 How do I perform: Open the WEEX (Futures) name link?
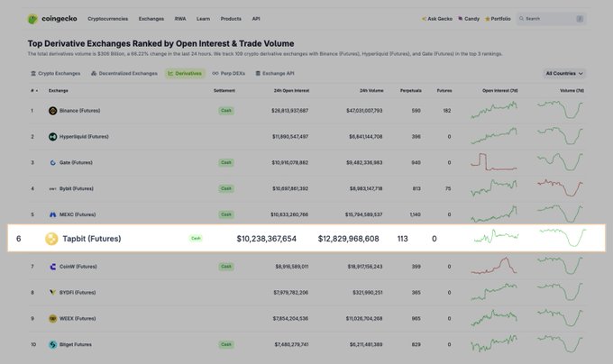point(78,318)
